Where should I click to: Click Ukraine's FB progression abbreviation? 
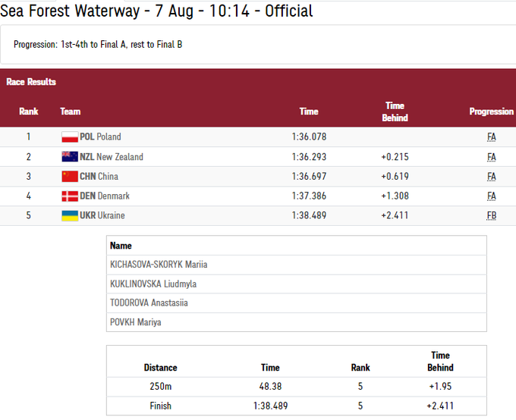pyautogui.click(x=492, y=216)
